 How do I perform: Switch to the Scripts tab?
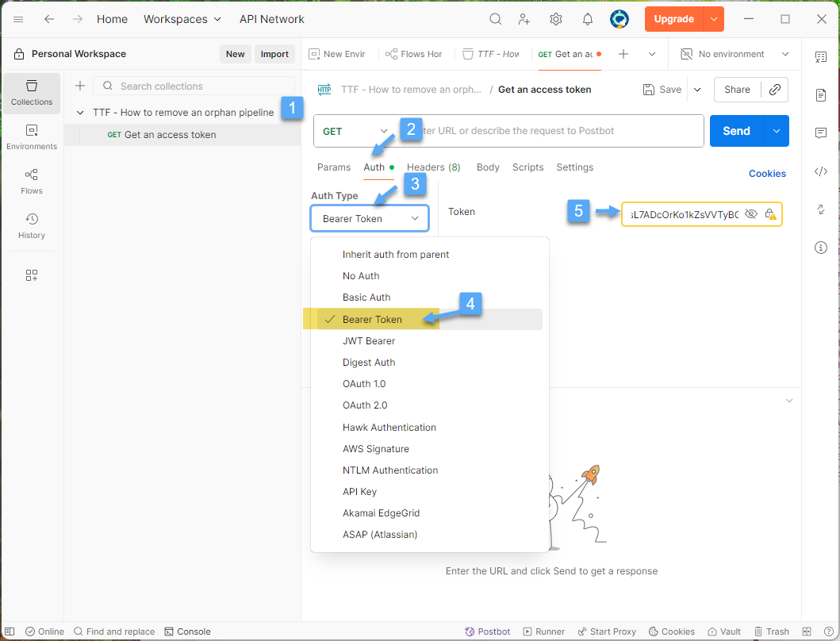click(x=527, y=167)
